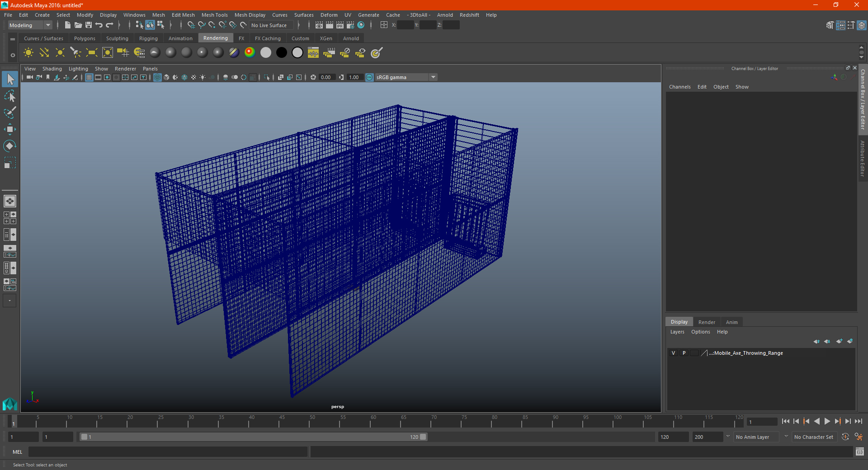The image size is (868, 470).
Task: Choose the Paint selection tool
Action: (10, 112)
